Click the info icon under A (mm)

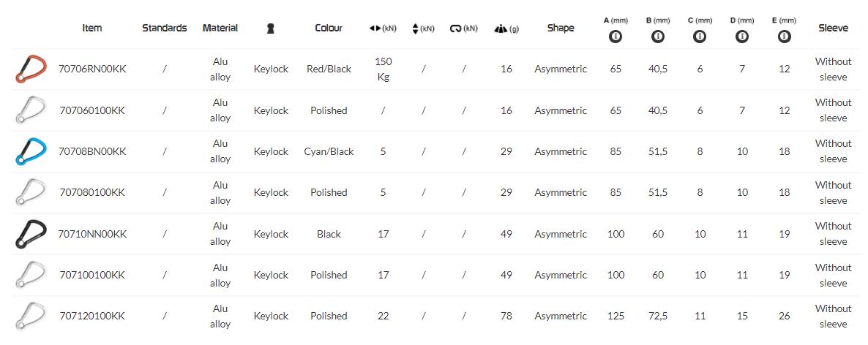point(616,37)
